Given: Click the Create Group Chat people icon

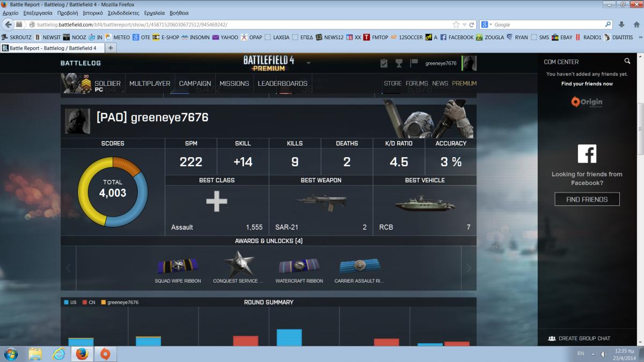Looking at the screenshot, I should pyautogui.click(x=552, y=338).
